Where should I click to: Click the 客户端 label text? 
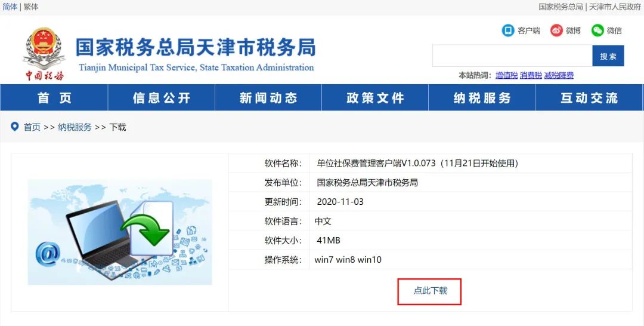528,30
